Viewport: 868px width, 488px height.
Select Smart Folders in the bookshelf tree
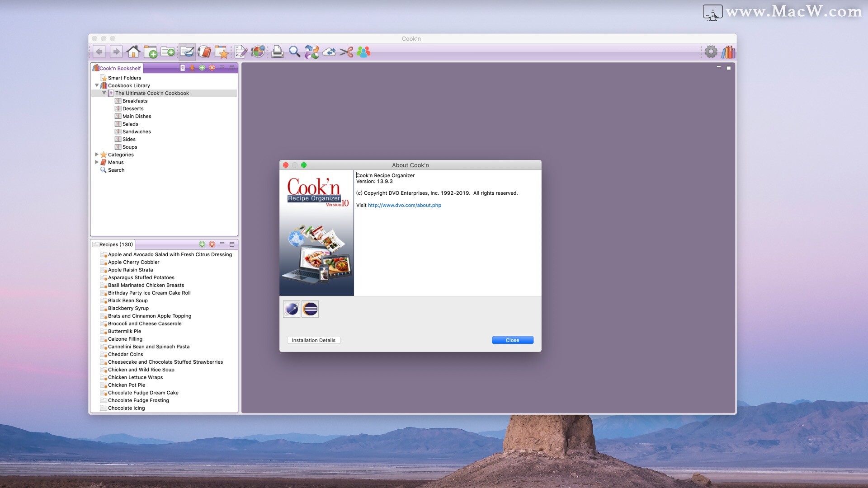pos(124,78)
